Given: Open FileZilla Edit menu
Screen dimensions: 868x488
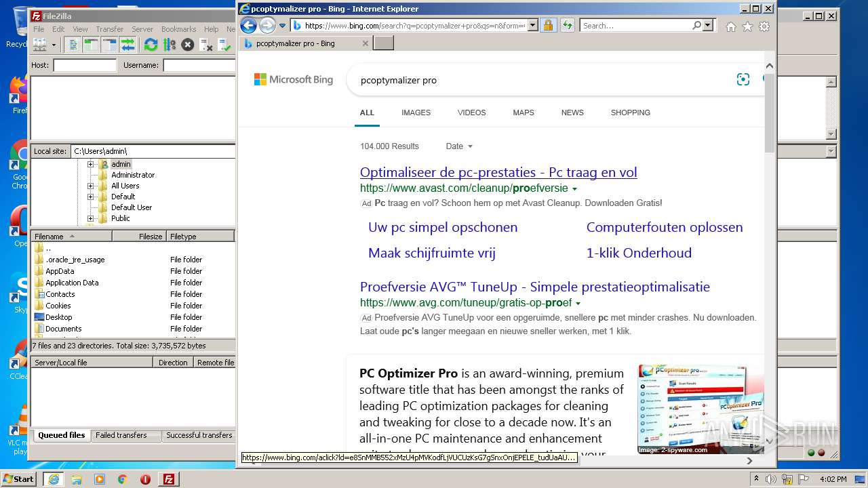Looking at the screenshot, I should tap(58, 29).
